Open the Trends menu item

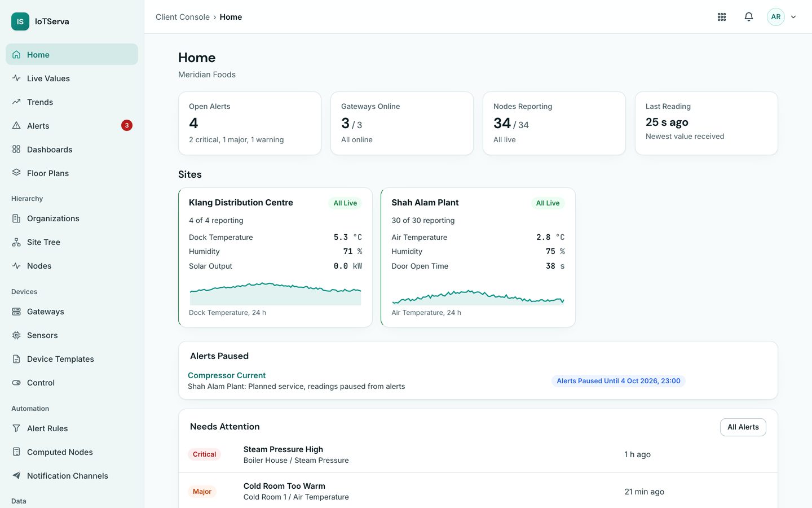coord(72,102)
